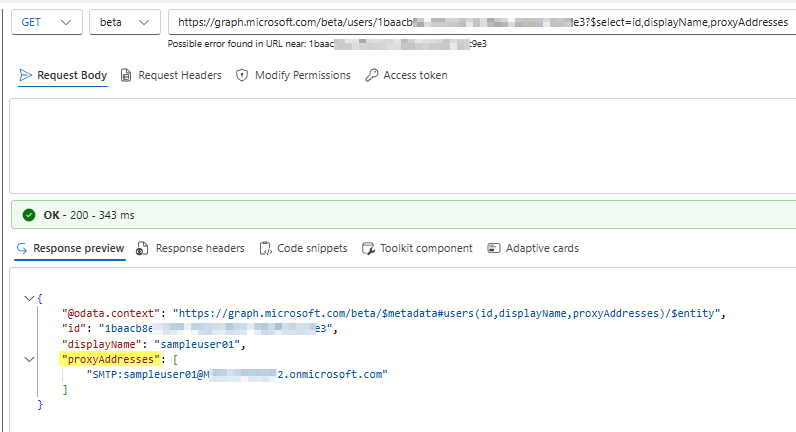
Task: Open the Code snippets tab
Action: [304, 248]
